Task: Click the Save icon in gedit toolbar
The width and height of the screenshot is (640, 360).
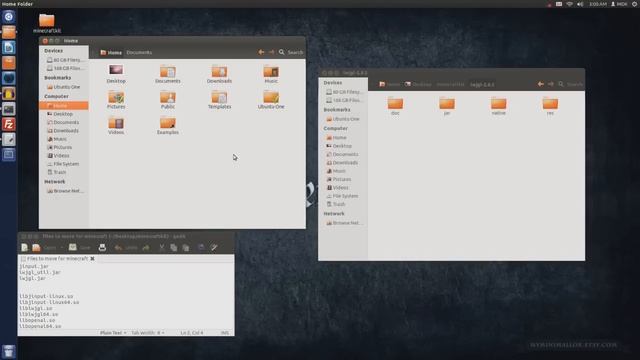Action: click(x=73, y=247)
